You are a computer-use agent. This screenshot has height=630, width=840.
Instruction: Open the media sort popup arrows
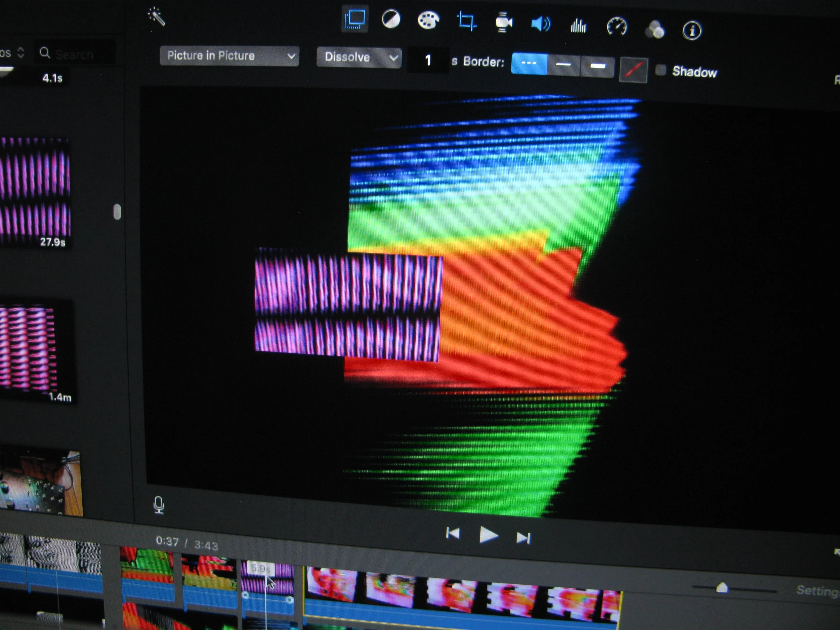coord(21,52)
